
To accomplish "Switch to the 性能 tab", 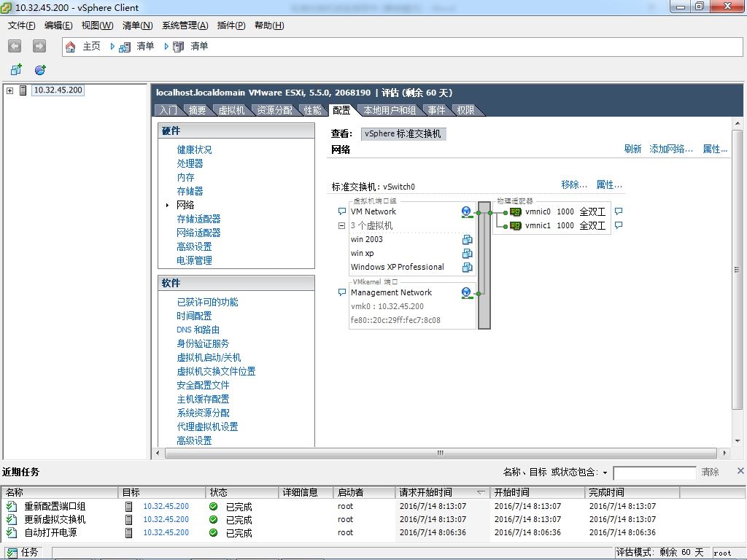I will point(312,111).
